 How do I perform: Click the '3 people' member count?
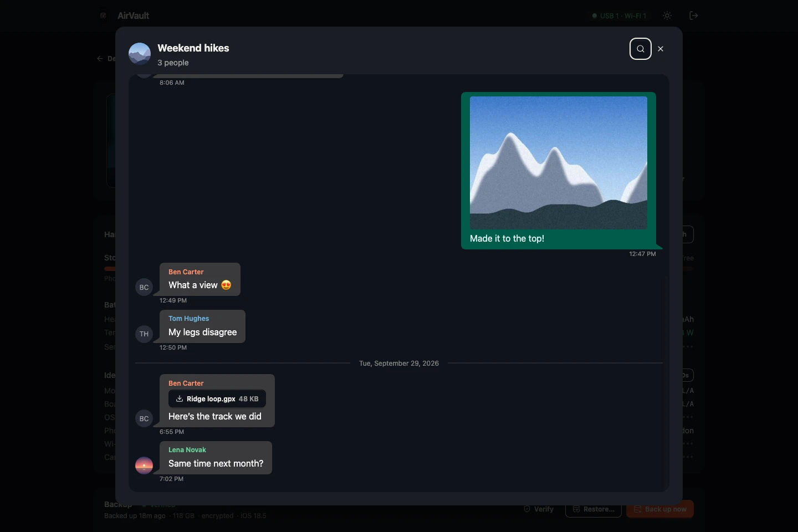point(173,63)
